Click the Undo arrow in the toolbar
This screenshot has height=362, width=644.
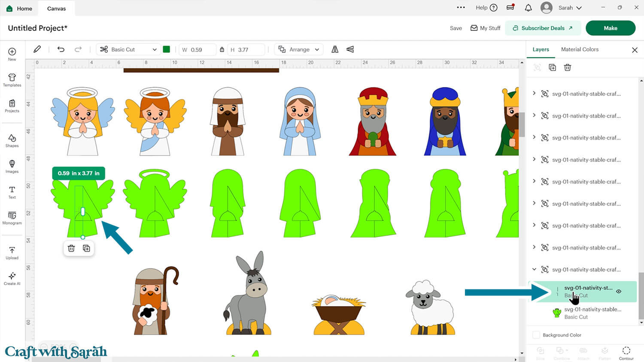click(61, 49)
